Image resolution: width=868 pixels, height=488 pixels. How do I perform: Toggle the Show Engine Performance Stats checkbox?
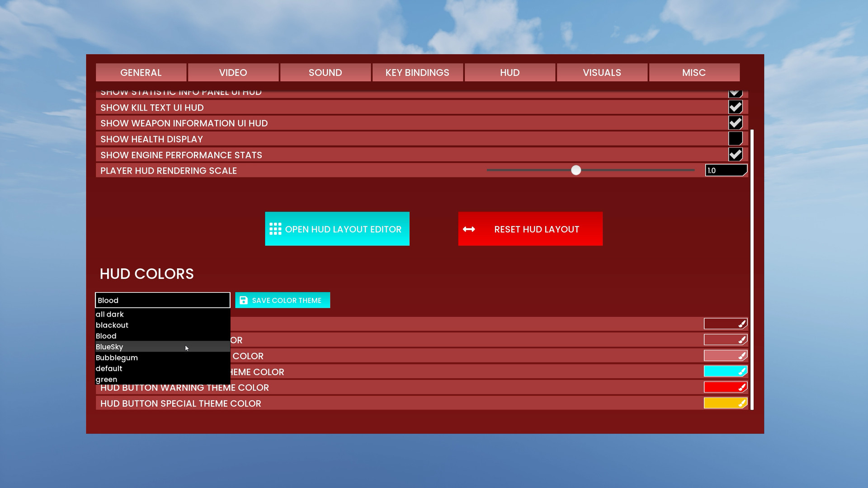tap(735, 155)
